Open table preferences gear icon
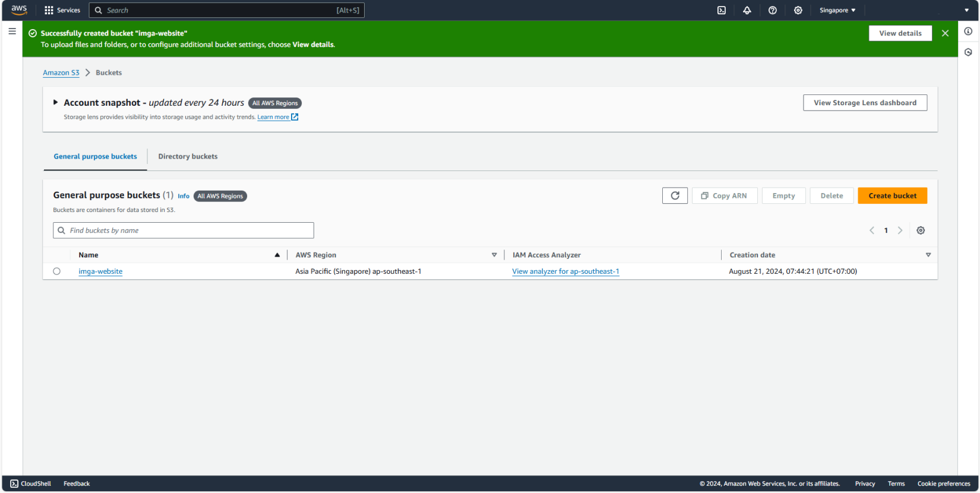Screen dimensions: 980x493 [x=921, y=230]
